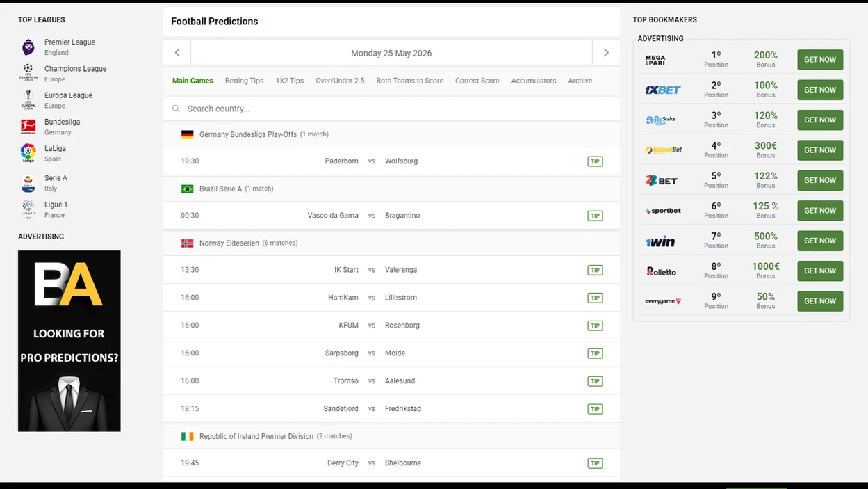Open the ReloadBet bookmaker logo

[x=664, y=150]
